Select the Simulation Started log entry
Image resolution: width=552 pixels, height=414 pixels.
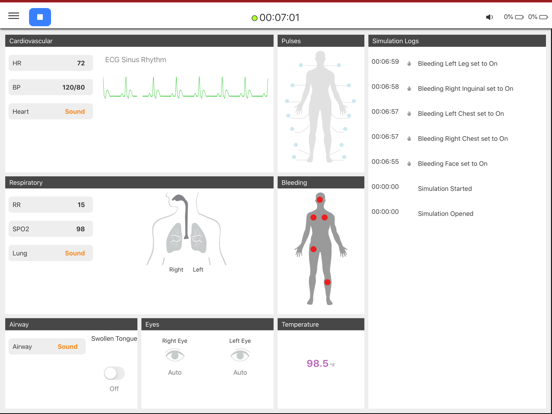point(445,189)
